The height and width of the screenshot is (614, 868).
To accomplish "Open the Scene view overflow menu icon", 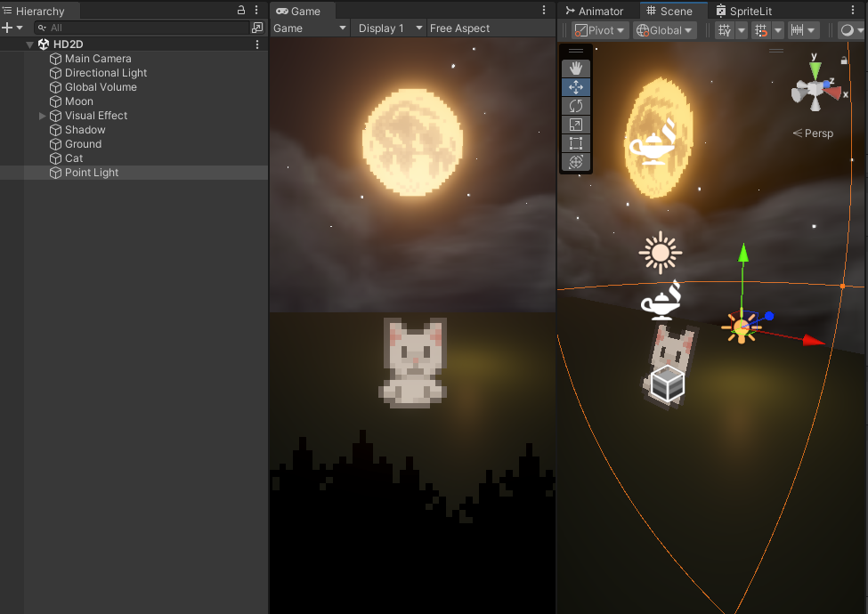I will click(853, 11).
